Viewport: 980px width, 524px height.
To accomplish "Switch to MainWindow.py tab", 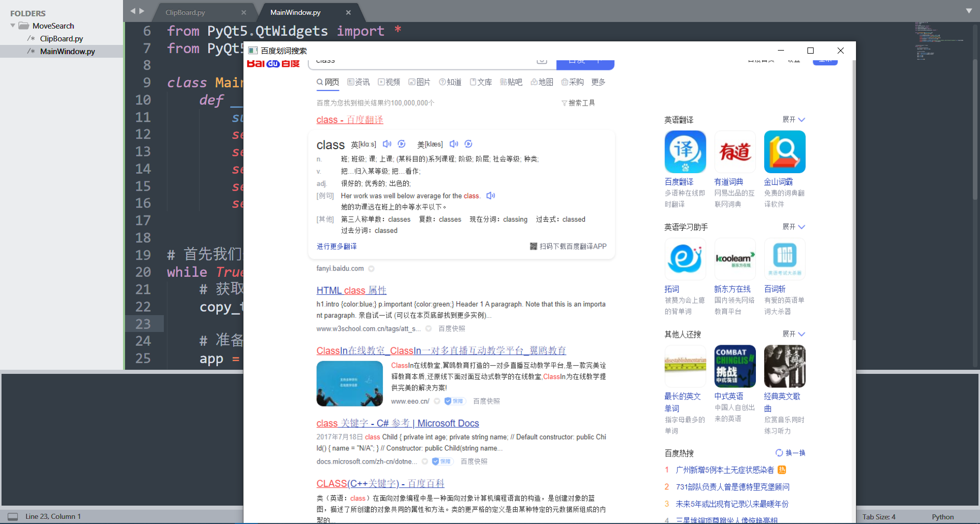I will (x=296, y=12).
